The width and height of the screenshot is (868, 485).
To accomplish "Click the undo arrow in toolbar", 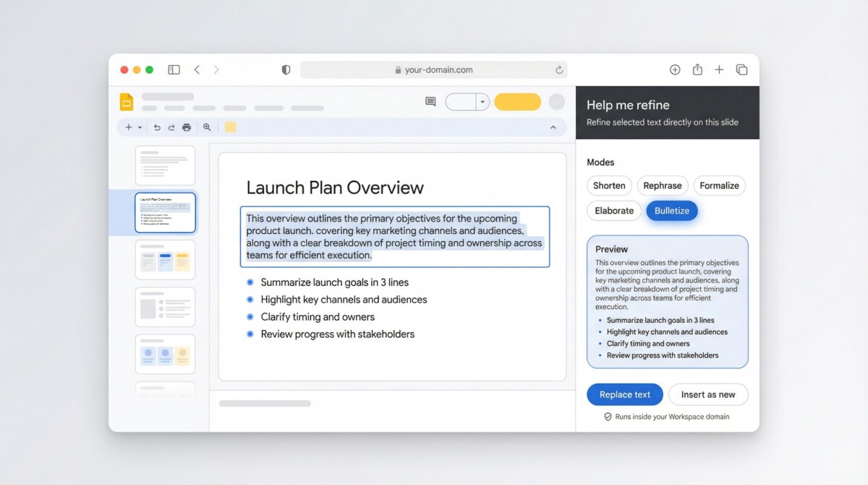I will tap(157, 127).
